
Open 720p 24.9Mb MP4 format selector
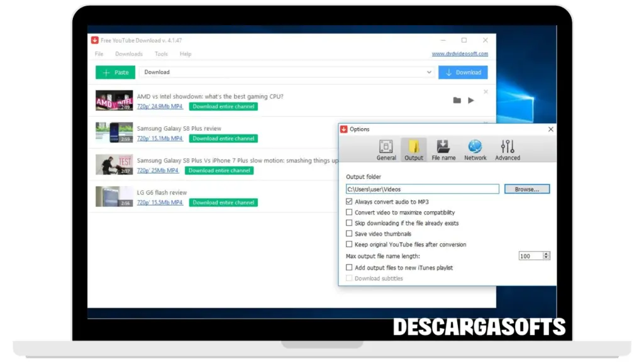click(x=160, y=107)
